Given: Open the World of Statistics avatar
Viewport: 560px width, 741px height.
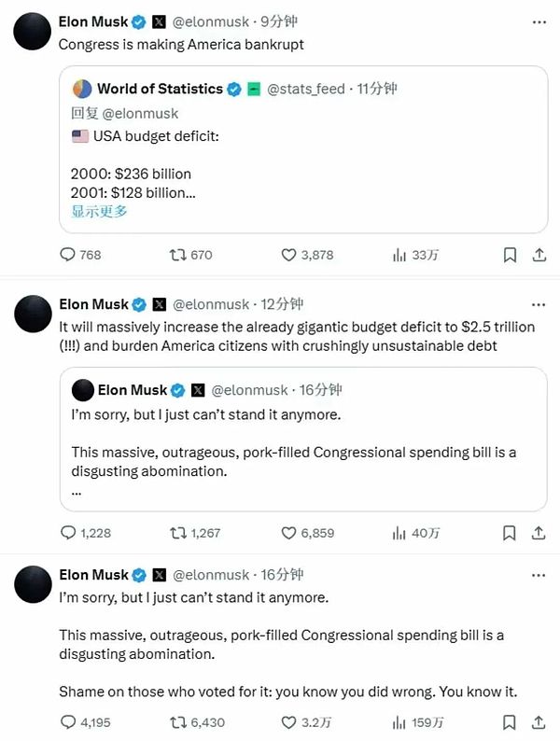Looking at the screenshot, I should (82, 90).
